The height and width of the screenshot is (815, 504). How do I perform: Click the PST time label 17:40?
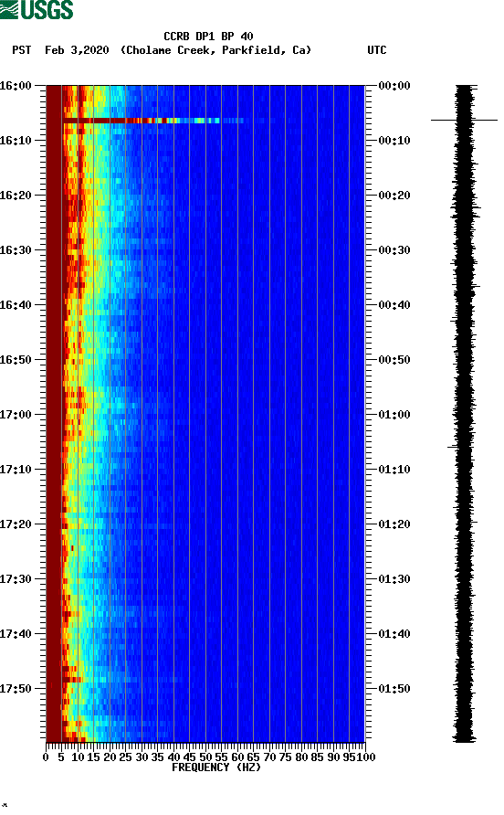coord(16,634)
